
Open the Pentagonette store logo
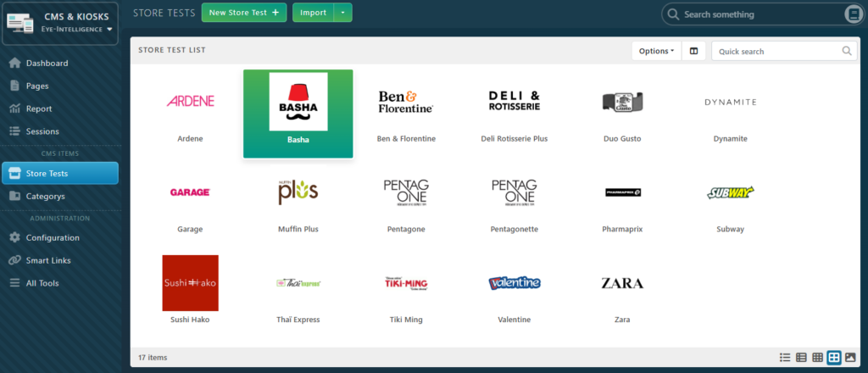[515, 192]
